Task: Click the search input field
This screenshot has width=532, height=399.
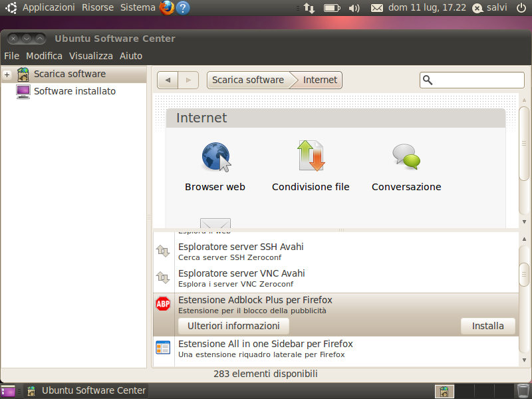Action: pos(472,80)
